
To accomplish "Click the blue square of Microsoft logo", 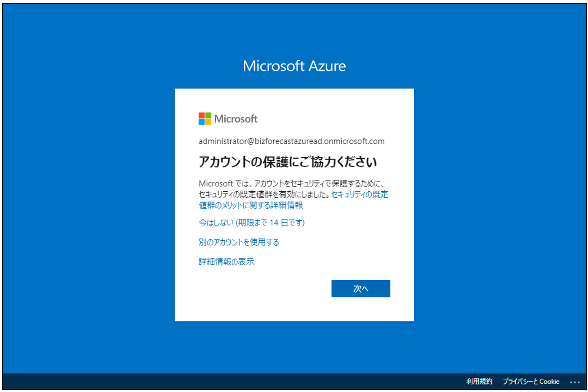I will 202,122.
